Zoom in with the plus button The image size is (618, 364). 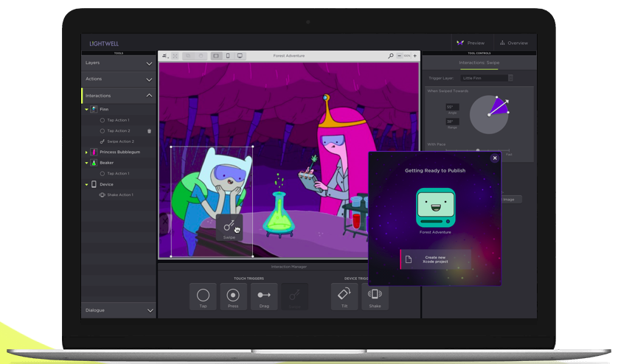(x=414, y=56)
